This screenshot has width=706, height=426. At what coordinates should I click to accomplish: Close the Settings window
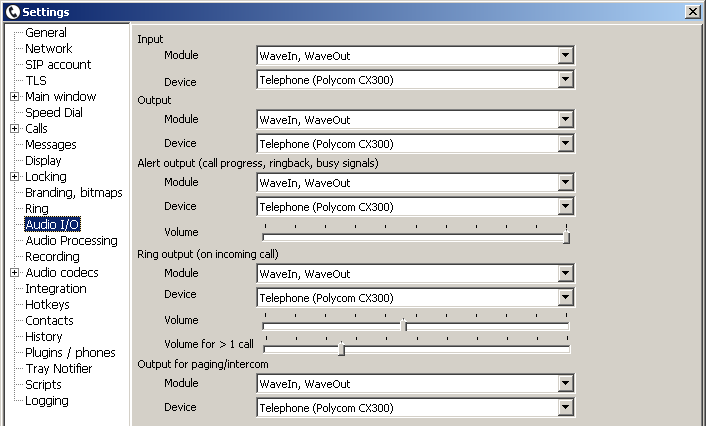pos(692,12)
